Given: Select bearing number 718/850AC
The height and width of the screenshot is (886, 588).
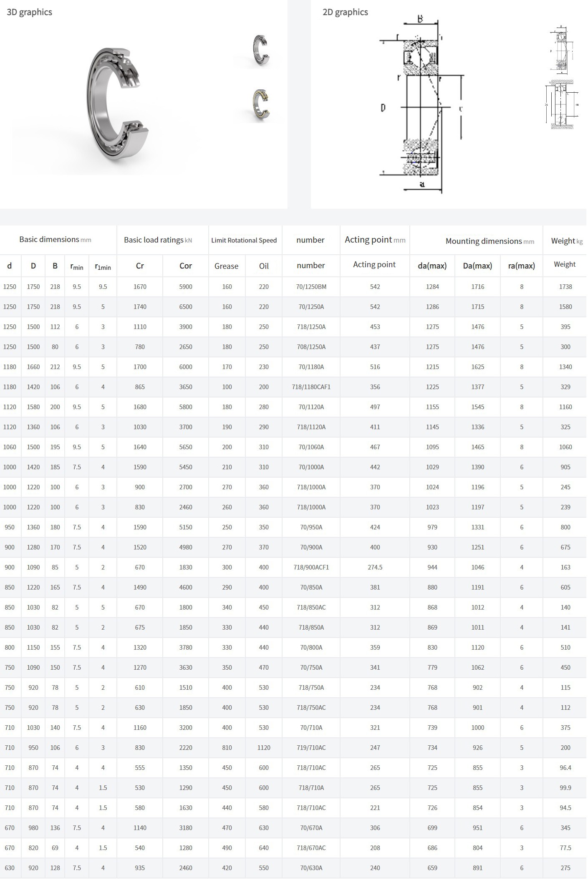Looking at the screenshot, I should tap(311, 608).
